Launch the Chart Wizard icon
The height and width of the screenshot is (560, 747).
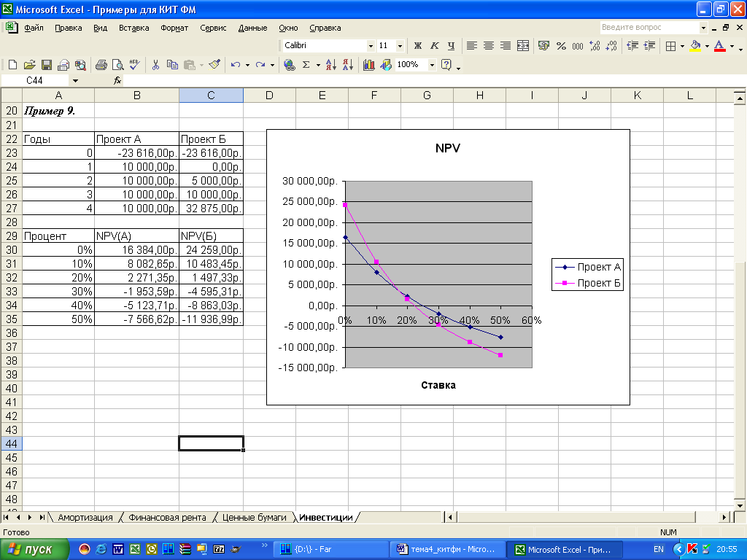[x=368, y=65]
